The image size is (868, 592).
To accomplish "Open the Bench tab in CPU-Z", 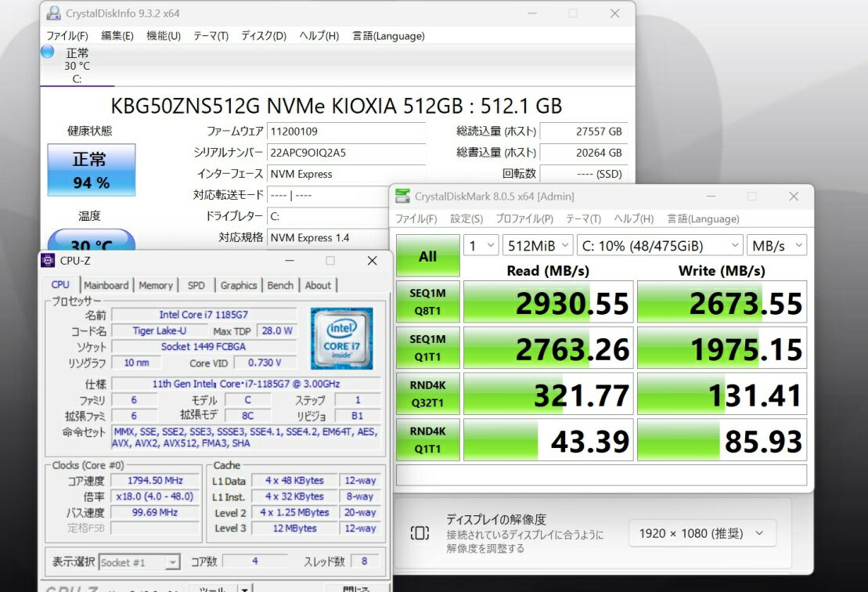I will coord(280,285).
